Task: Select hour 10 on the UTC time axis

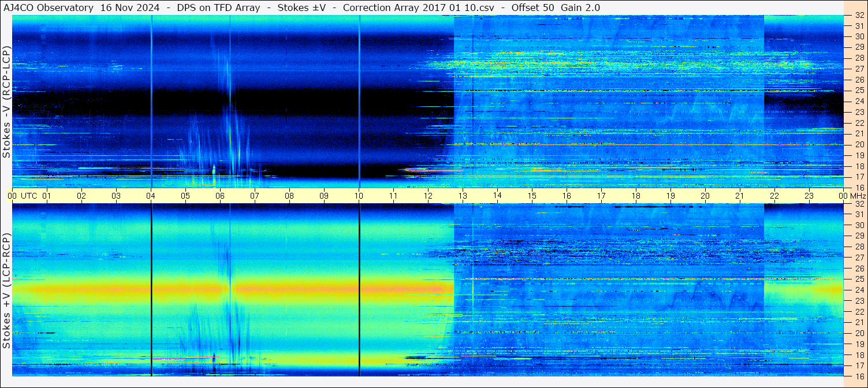Action: point(359,196)
